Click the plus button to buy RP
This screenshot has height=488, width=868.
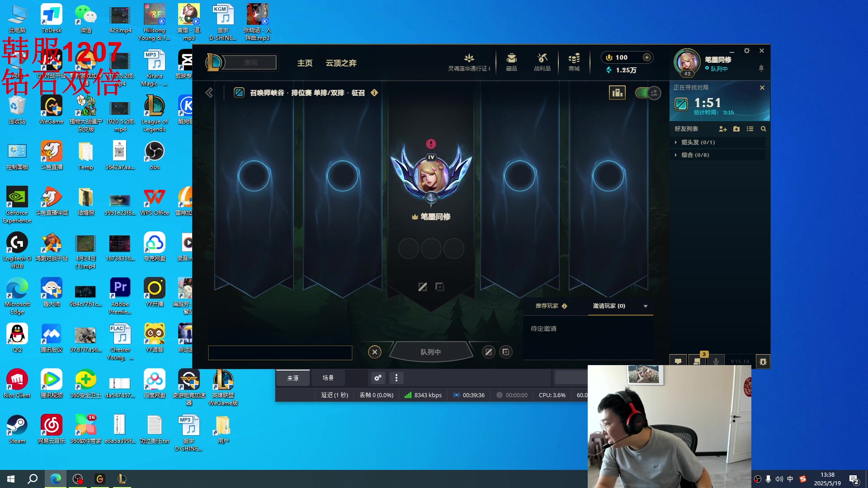tap(647, 57)
